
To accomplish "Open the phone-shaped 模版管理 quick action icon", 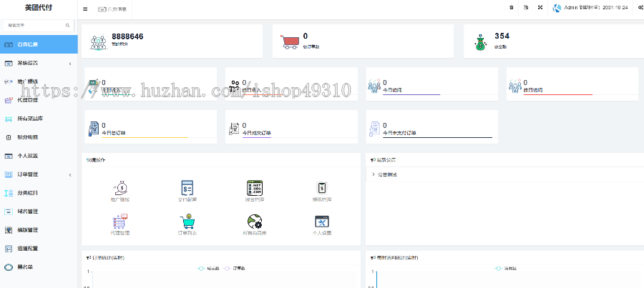I will pos(322,187).
